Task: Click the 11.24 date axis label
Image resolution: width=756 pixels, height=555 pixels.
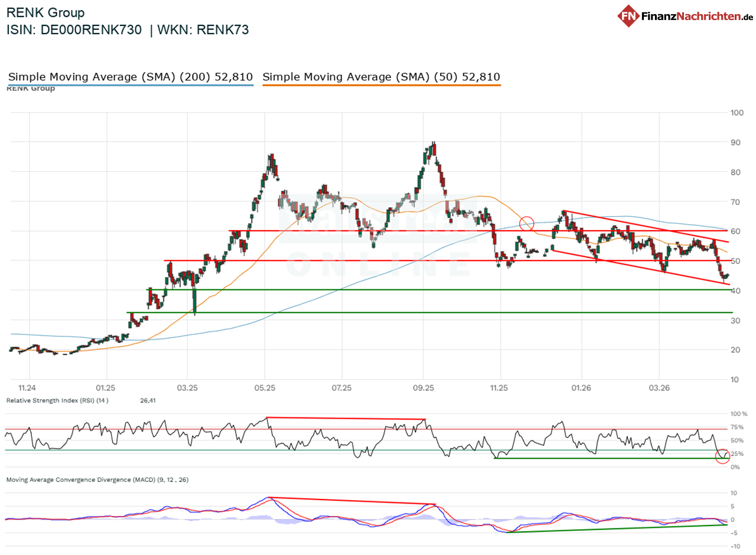Action: tap(27, 388)
